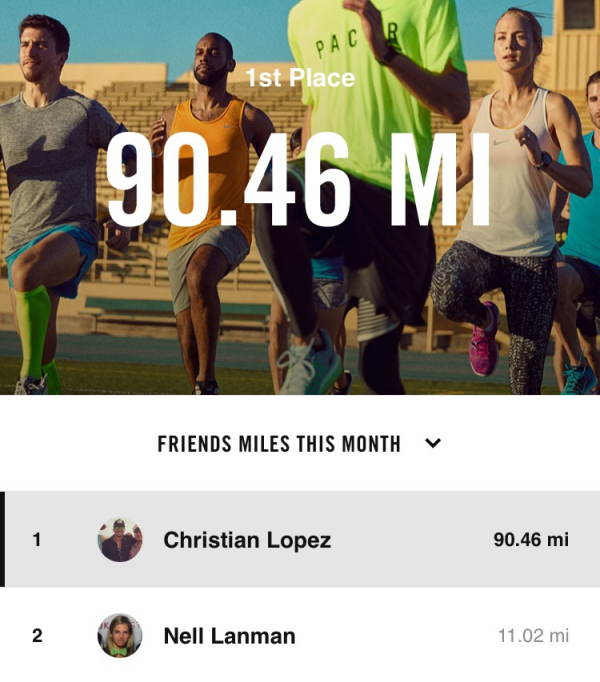
Task: Select rank number 1 in the leaderboard
Action: pos(37,540)
